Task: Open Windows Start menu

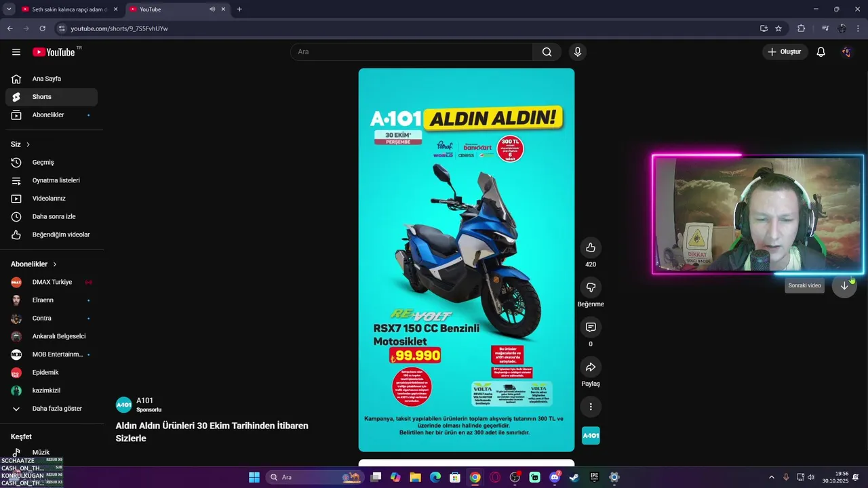Action: 254,477
